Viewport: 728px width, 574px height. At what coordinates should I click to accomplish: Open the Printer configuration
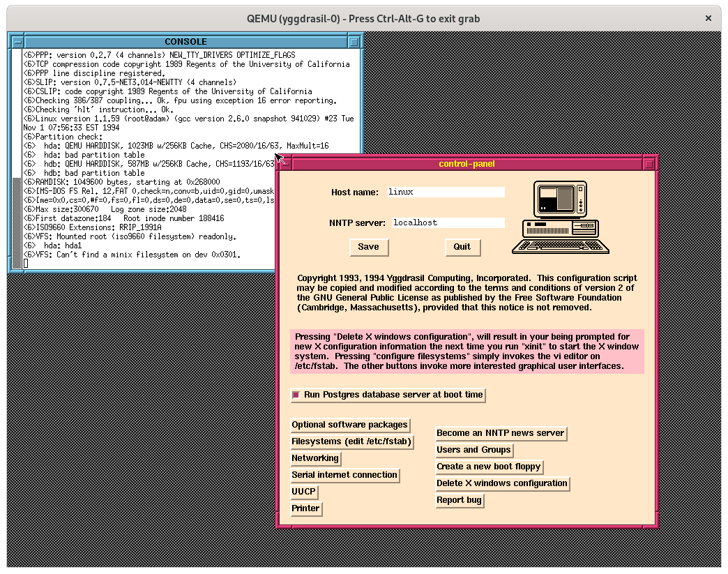tap(305, 508)
